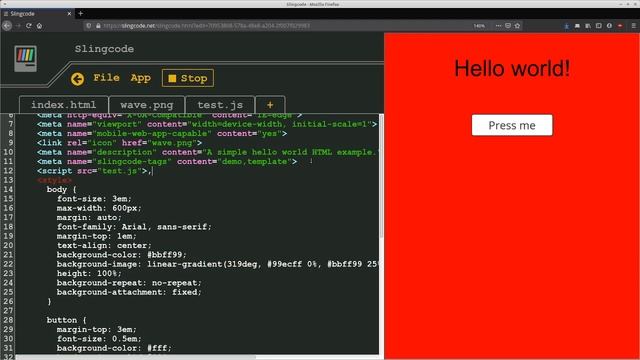640x360 pixels.
Task: Click the 'margin-top: 1em;' line
Action: (x=97, y=236)
